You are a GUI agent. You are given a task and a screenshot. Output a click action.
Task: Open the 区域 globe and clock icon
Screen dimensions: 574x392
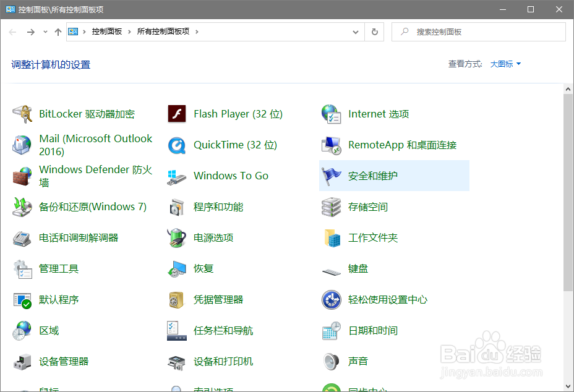click(x=22, y=331)
